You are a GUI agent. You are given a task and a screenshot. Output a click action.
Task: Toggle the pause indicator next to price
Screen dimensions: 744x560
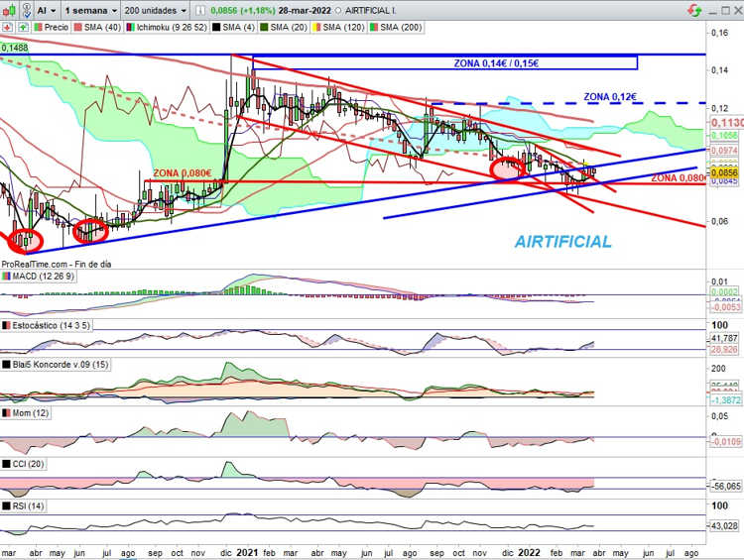click(x=200, y=11)
